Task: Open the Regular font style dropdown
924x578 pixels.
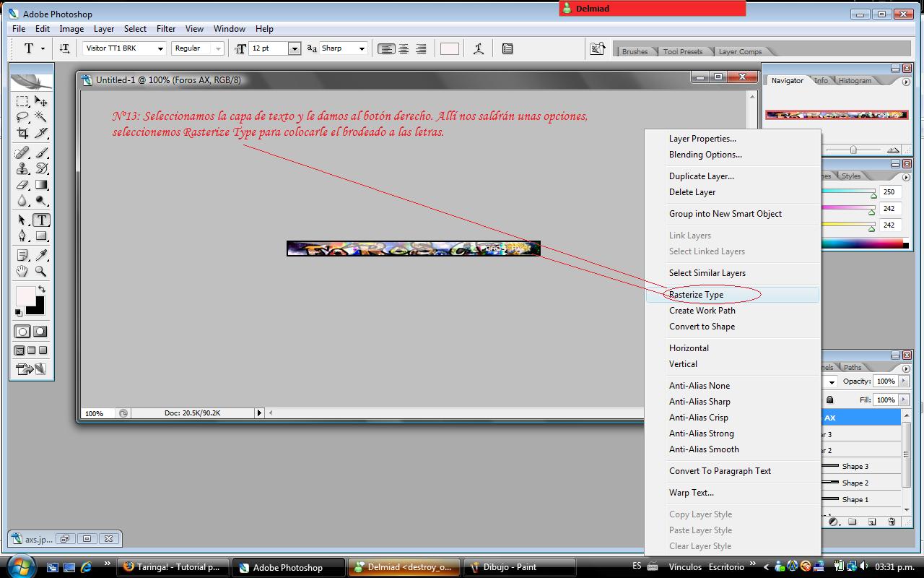Action: (217, 48)
